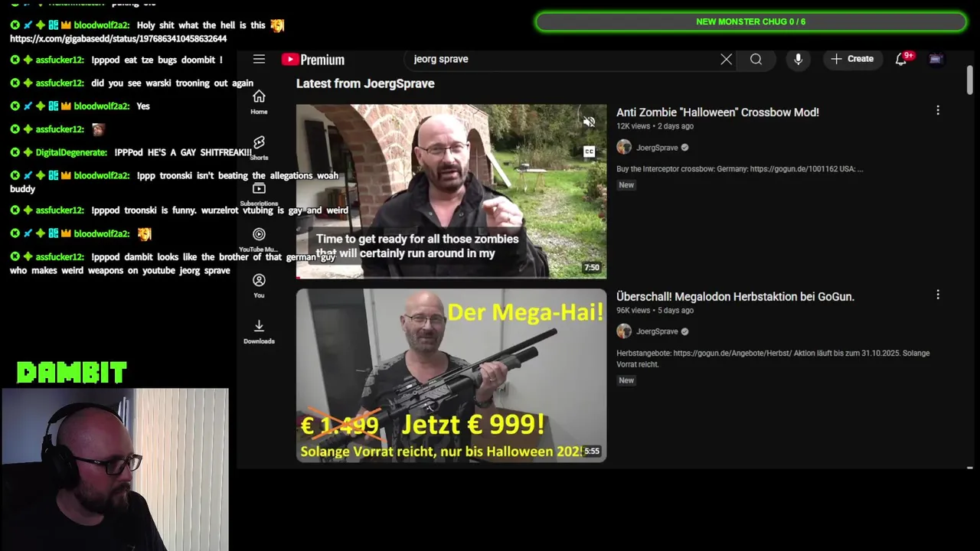Screen dimensions: 980x551
Task: Click the 5:55 duration badge
Action: (592, 452)
